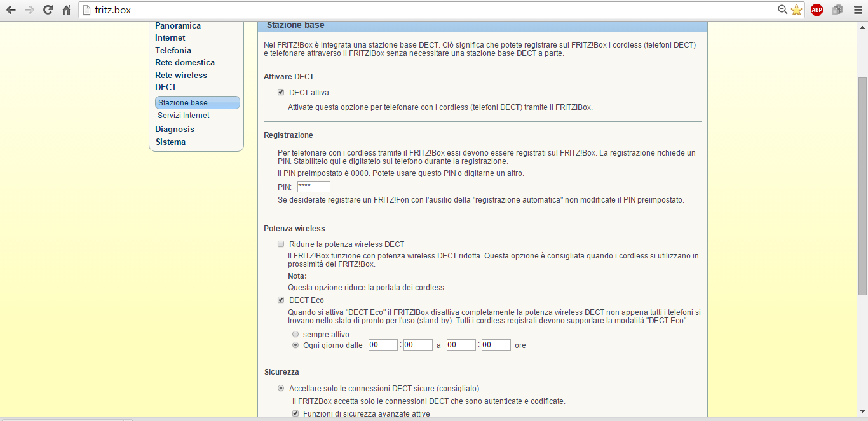
Task: Uncheck the DECT attiva checkbox
Action: (281, 93)
